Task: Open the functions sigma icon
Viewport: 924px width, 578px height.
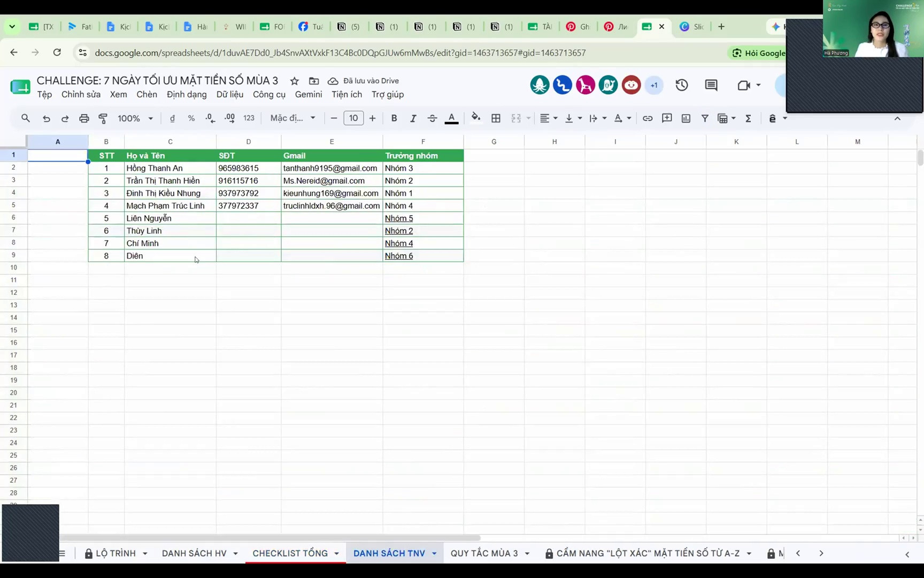Action: pos(748,118)
